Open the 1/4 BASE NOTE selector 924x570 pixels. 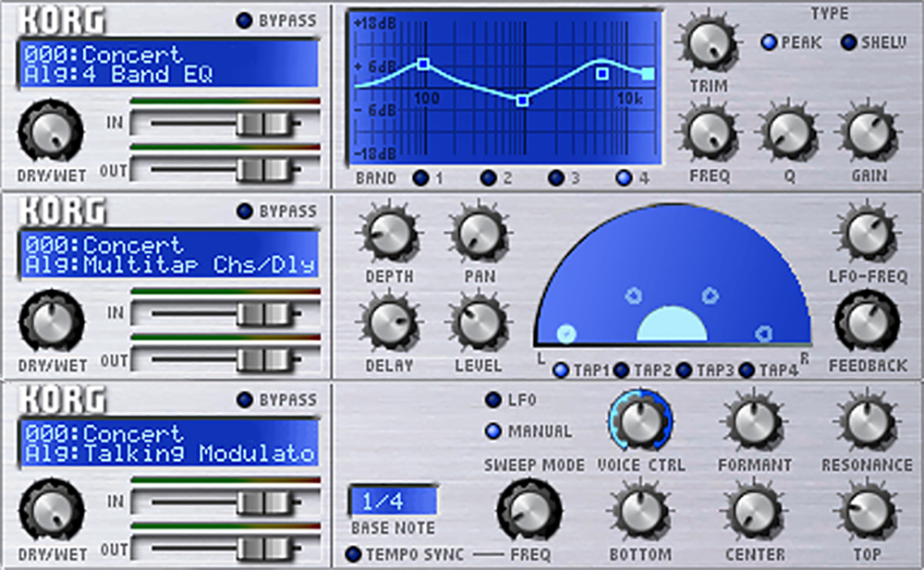click(394, 501)
